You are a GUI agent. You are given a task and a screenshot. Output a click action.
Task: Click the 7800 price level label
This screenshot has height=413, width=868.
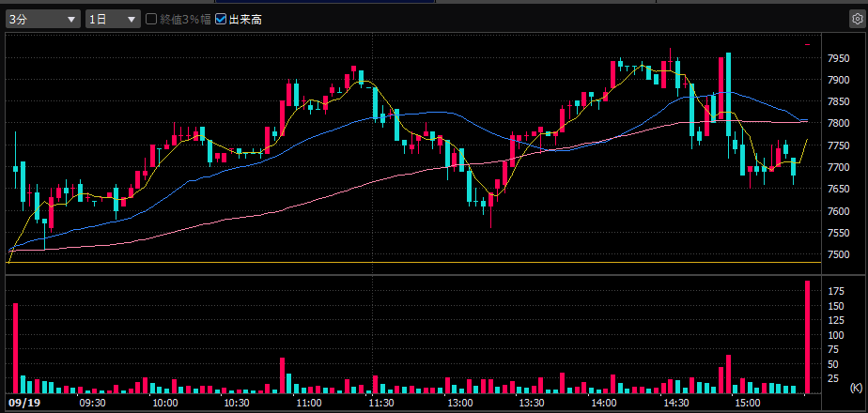click(x=839, y=124)
